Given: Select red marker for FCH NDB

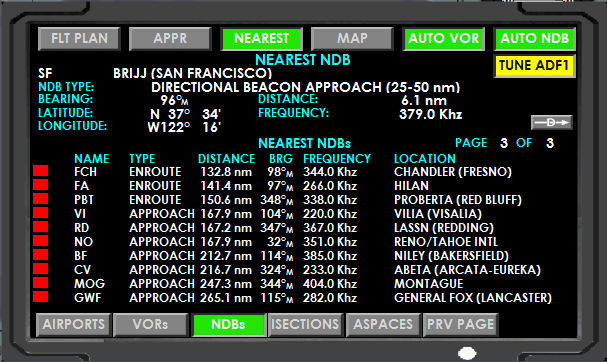Looking at the screenshot, I should (41, 171).
